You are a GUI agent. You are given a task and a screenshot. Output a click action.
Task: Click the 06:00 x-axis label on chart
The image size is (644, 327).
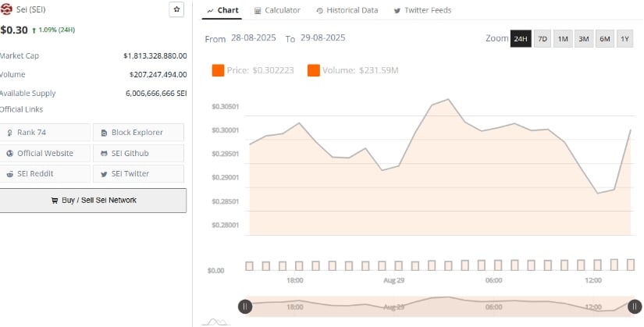tap(493, 281)
